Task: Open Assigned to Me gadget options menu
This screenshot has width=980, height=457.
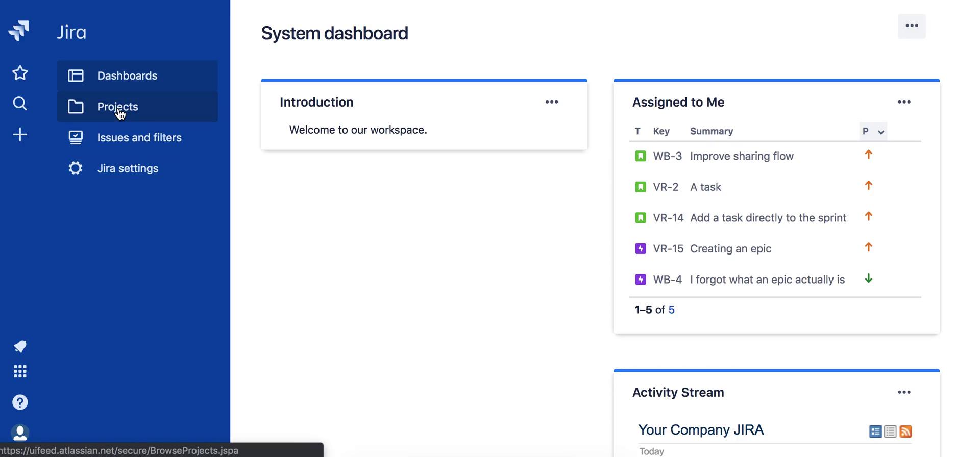Action: pos(904,102)
